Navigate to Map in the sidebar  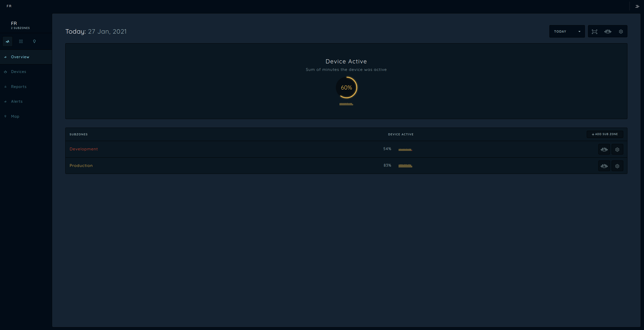pos(15,116)
